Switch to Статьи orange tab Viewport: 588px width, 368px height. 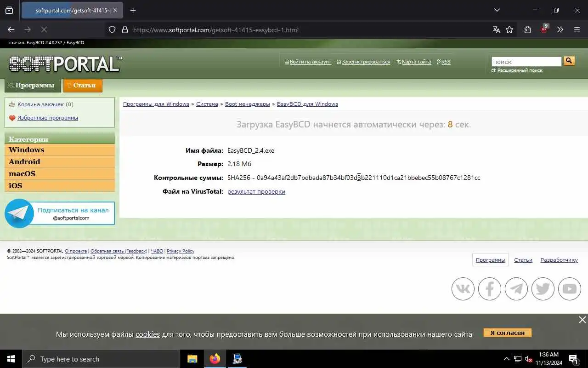click(83, 86)
